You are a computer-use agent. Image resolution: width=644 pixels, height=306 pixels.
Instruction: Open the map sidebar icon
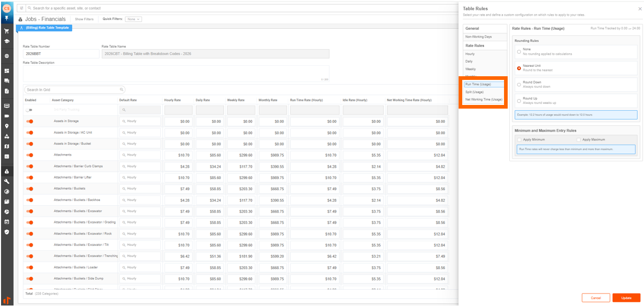click(x=7, y=146)
